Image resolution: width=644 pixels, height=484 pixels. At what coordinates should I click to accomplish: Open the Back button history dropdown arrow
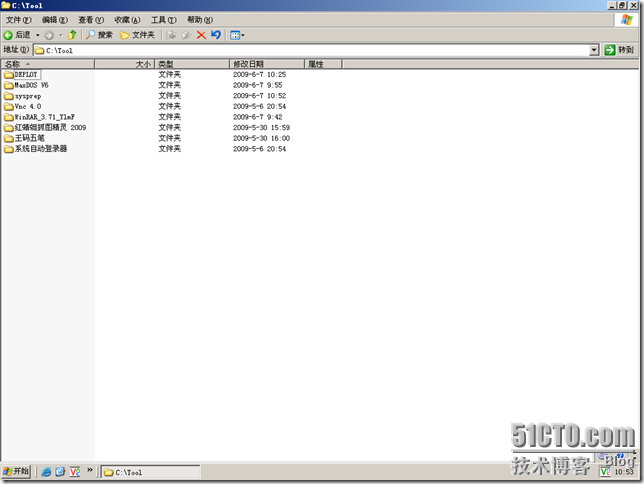click(37, 35)
